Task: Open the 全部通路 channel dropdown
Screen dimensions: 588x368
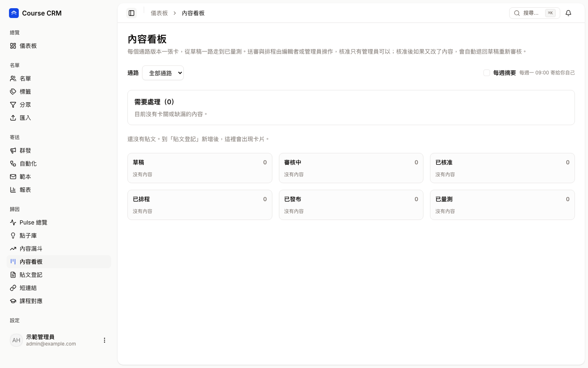Action: click(163, 73)
